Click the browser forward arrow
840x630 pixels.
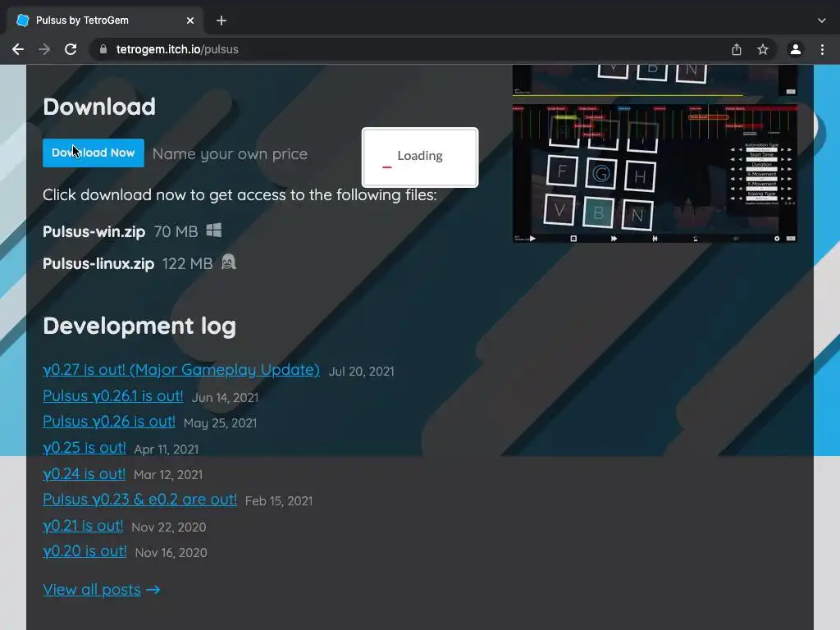[x=44, y=49]
